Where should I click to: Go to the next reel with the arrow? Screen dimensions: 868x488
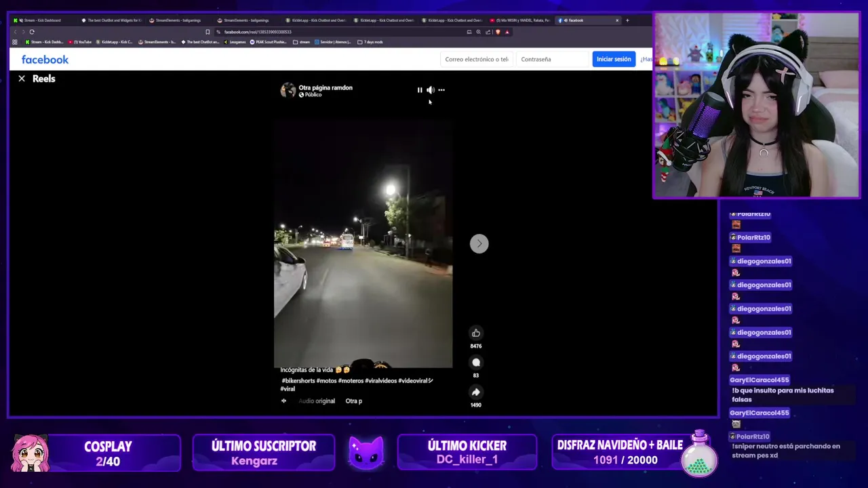(479, 243)
